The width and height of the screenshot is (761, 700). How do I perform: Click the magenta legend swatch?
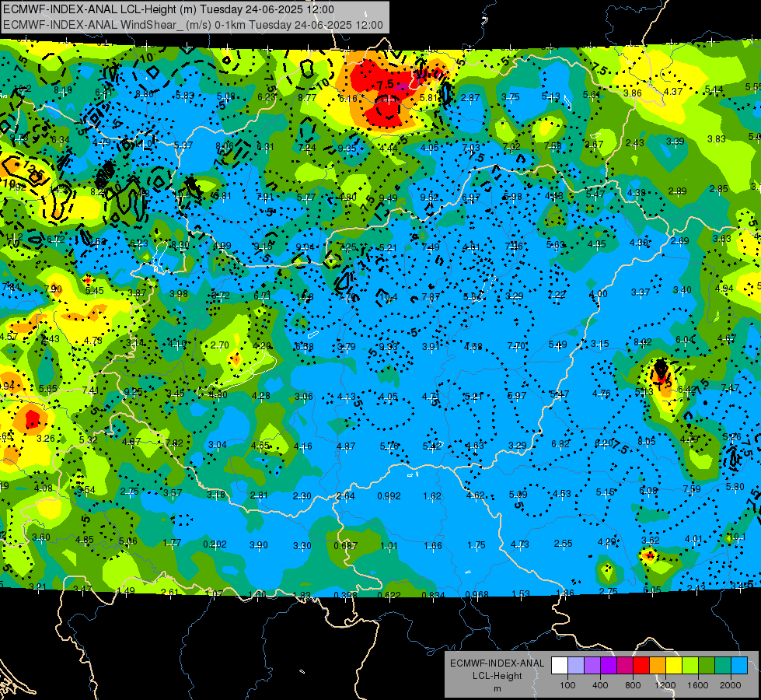(x=625, y=666)
